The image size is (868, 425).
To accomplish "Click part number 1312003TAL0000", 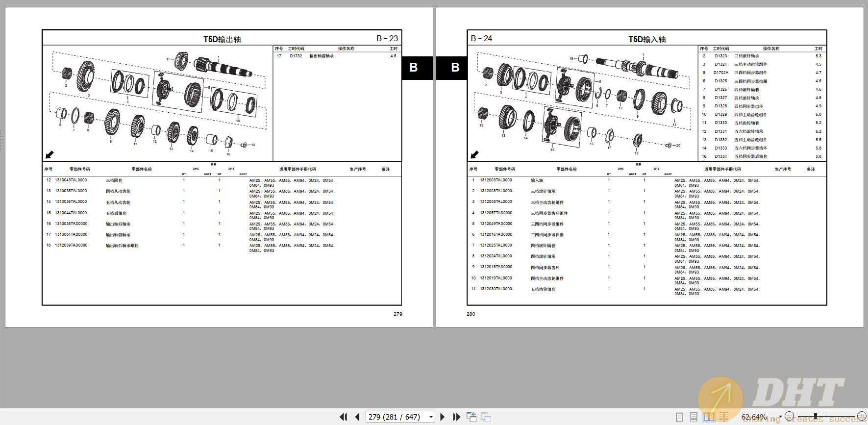I will coord(496,180).
